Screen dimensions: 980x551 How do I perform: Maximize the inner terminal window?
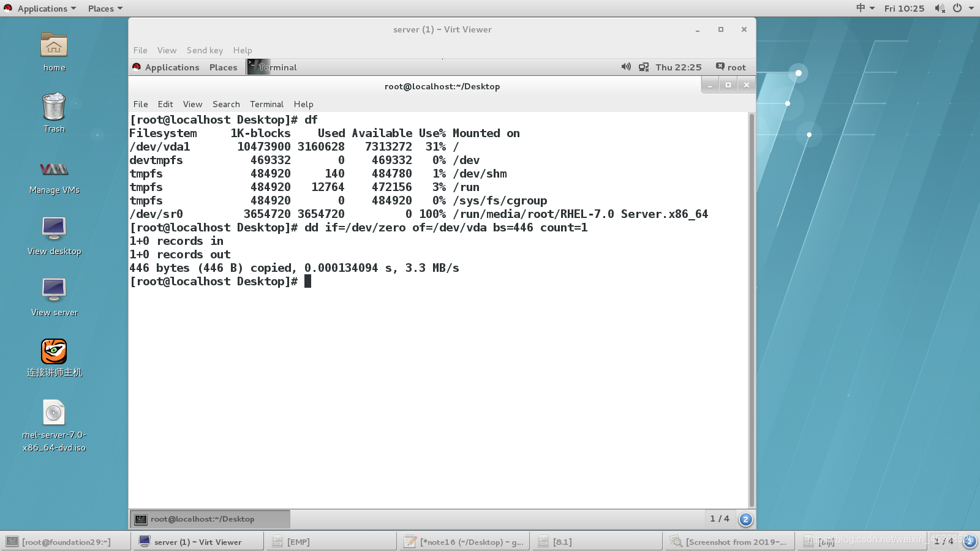pyautogui.click(x=728, y=86)
